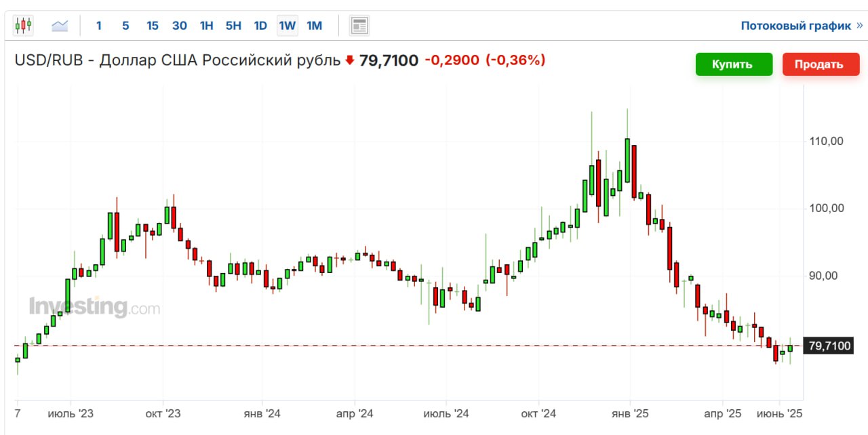The height and width of the screenshot is (435, 868).
Task: Open the Потоковый график link
Action: (x=795, y=26)
